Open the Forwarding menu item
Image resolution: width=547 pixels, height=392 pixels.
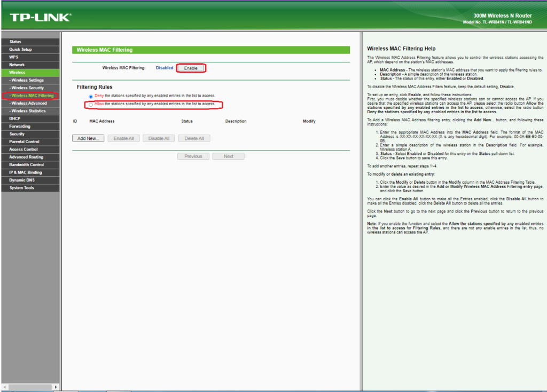click(30, 126)
